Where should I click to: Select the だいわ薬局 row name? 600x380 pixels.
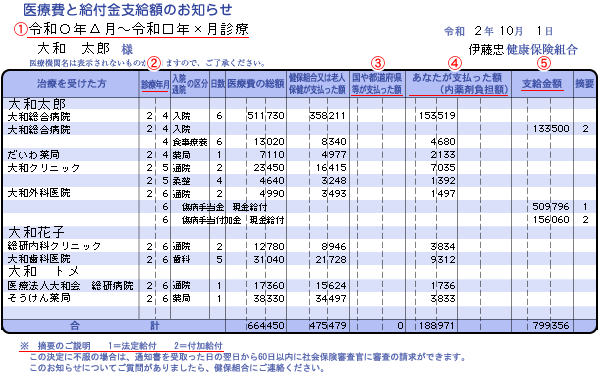coord(34,155)
